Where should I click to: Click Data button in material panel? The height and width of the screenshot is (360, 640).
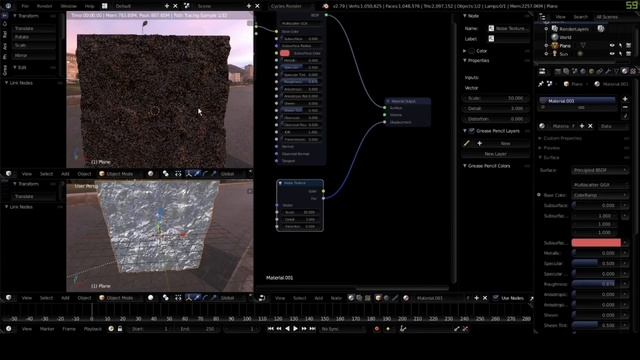pyautogui.click(x=613, y=126)
